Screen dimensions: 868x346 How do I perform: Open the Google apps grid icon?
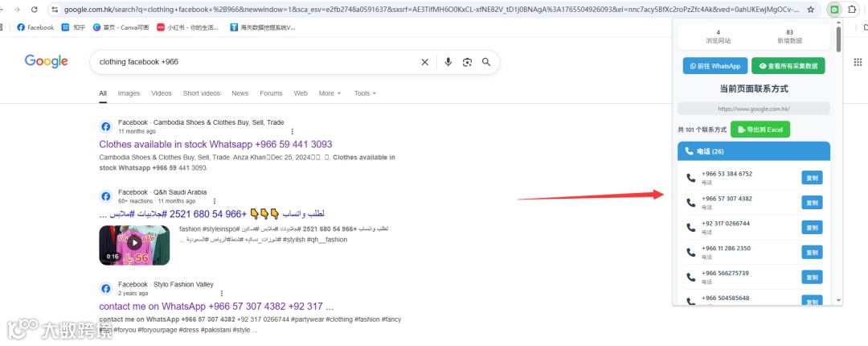pyautogui.click(x=858, y=62)
